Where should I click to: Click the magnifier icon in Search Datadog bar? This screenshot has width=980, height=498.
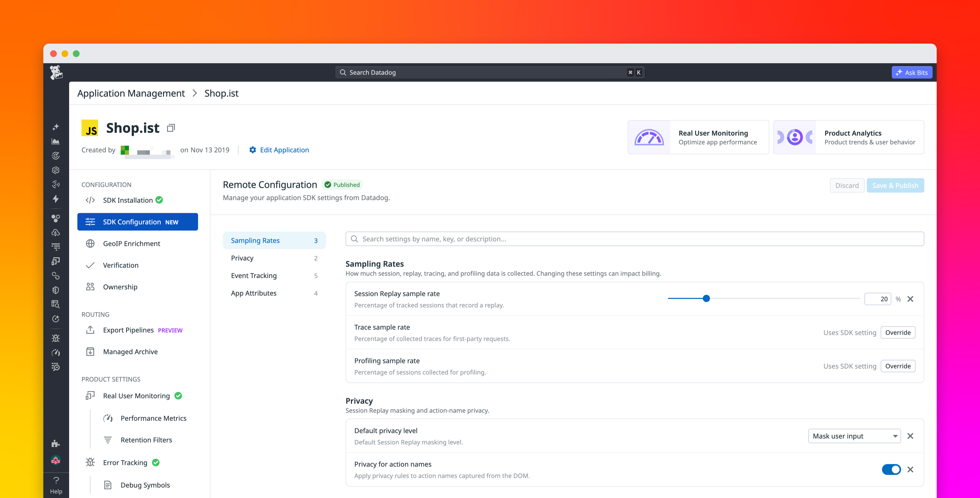click(x=343, y=72)
